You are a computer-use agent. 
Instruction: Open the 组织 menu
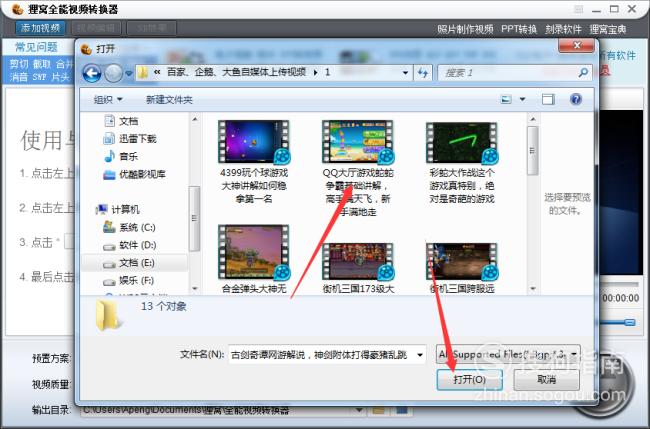pyautogui.click(x=108, y=99)
